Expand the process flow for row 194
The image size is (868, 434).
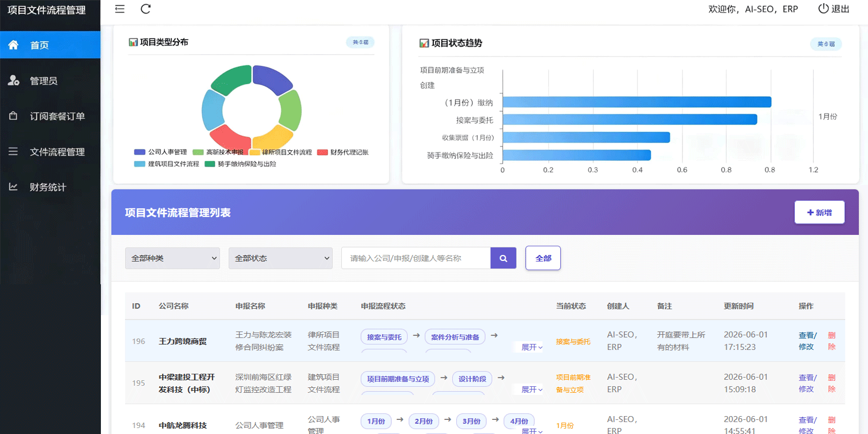[532, 431]
